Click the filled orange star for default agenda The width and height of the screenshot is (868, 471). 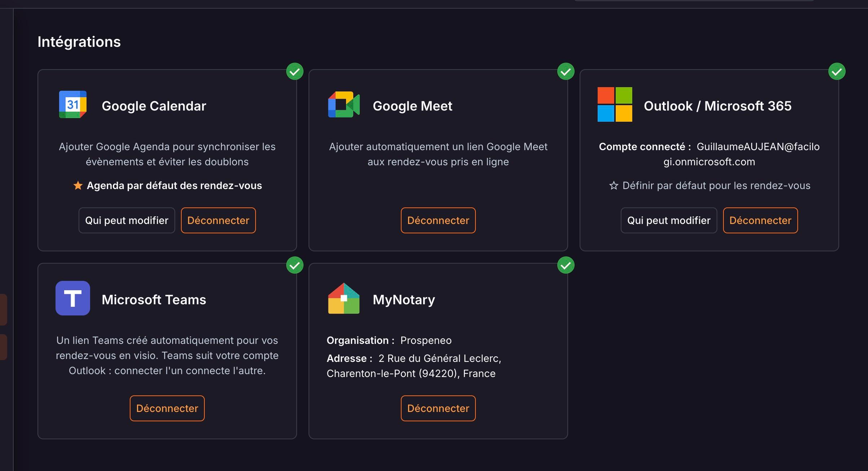[78, 185]
